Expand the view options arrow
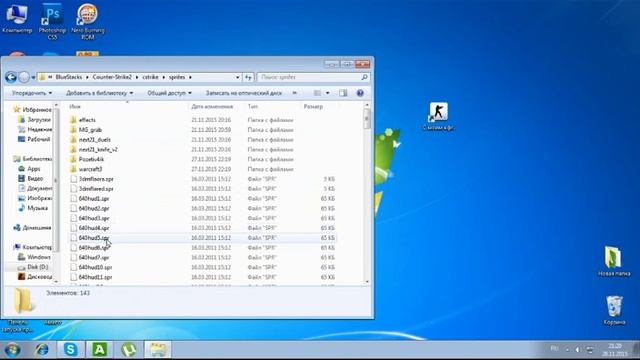This screenshot has height=360, width=640. (327, 93)
